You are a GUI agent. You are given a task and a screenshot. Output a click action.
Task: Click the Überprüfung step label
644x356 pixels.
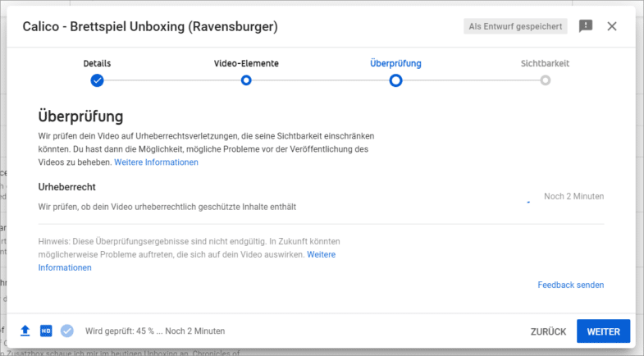tap(395, 63)
